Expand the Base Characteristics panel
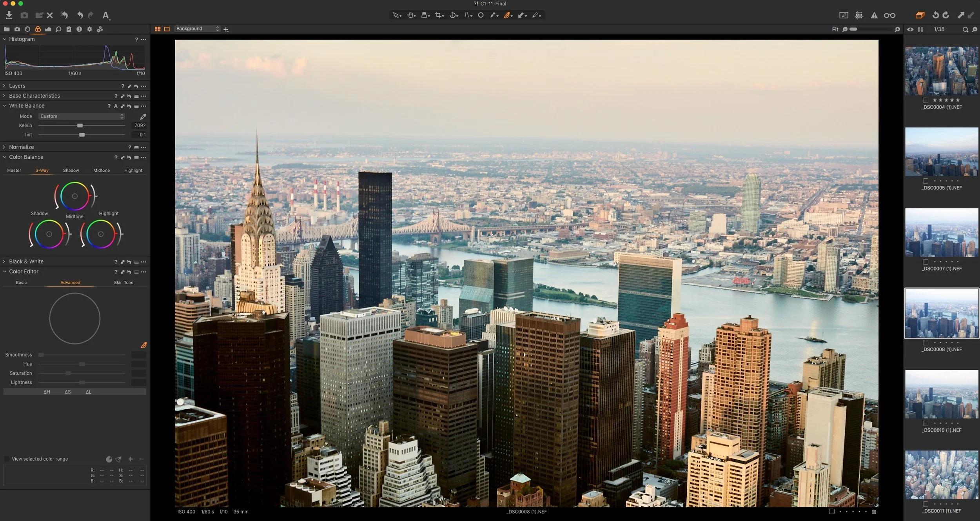Screen dimensions: 980x521 pos(4,96)
